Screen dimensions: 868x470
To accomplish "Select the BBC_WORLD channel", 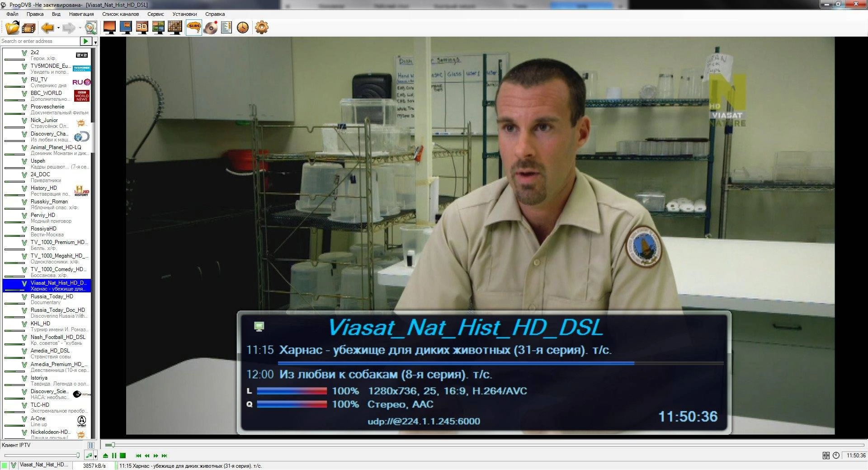I will point(47,96).
